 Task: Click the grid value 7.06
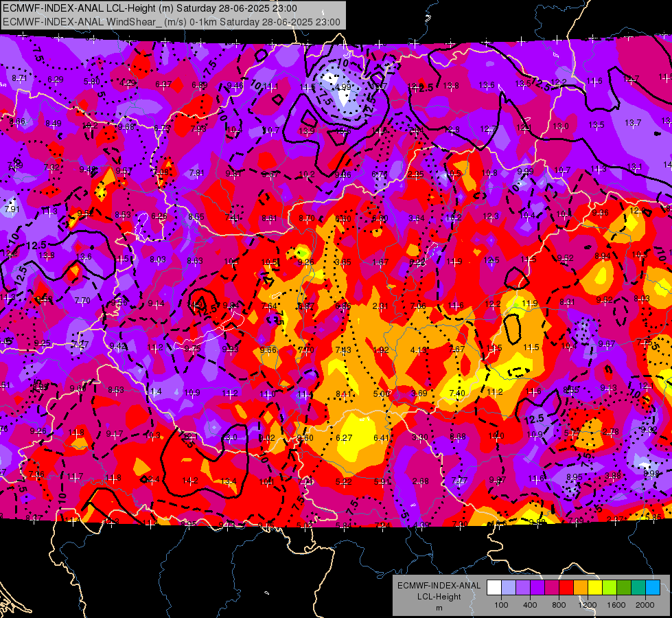point(418,306)
